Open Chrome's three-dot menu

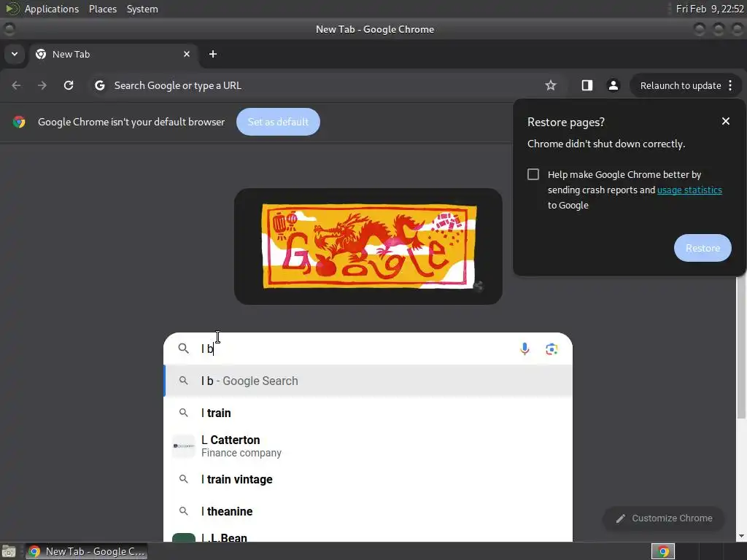click(x=730, y=85)
